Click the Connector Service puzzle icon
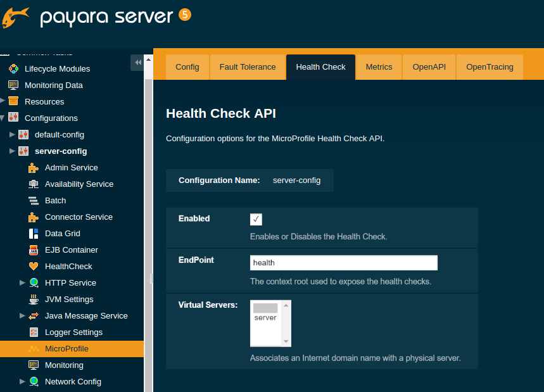The width and height of the screenshot is (544, 392). pyautogui.click(x=34, y=217)
